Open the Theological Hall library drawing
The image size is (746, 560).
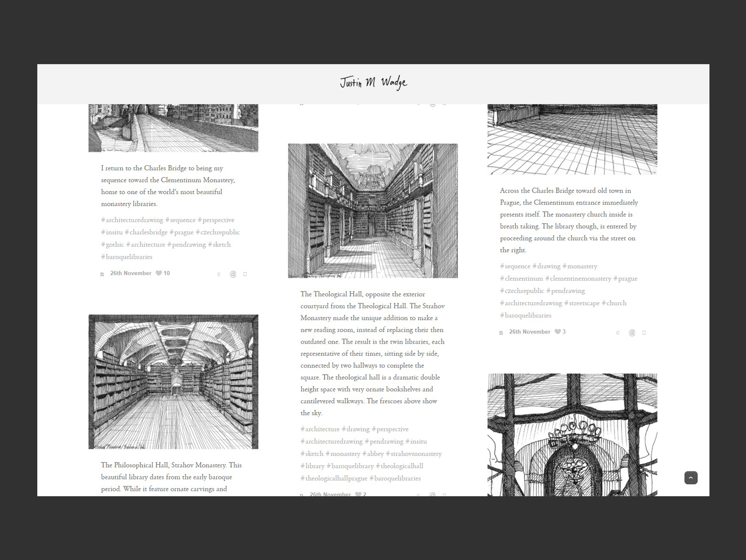point(373,211)
